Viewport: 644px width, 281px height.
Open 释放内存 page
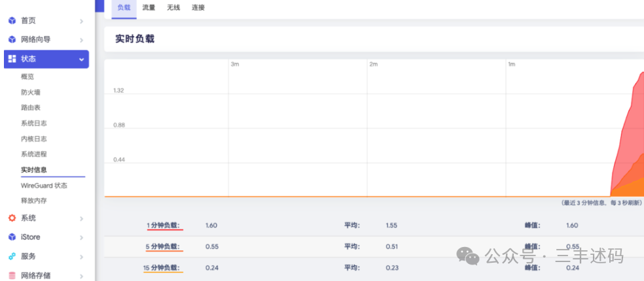33,201
